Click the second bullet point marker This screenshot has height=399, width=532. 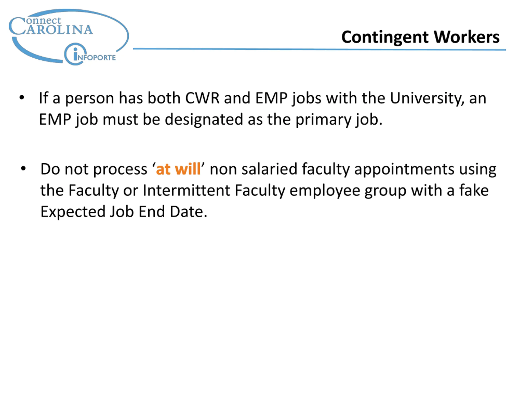(23, 169)
